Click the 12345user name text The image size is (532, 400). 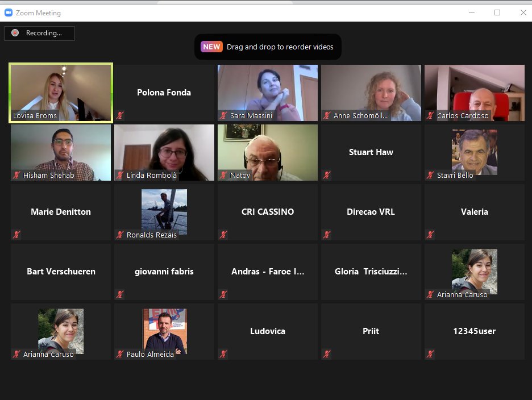[x=475, y=331]
